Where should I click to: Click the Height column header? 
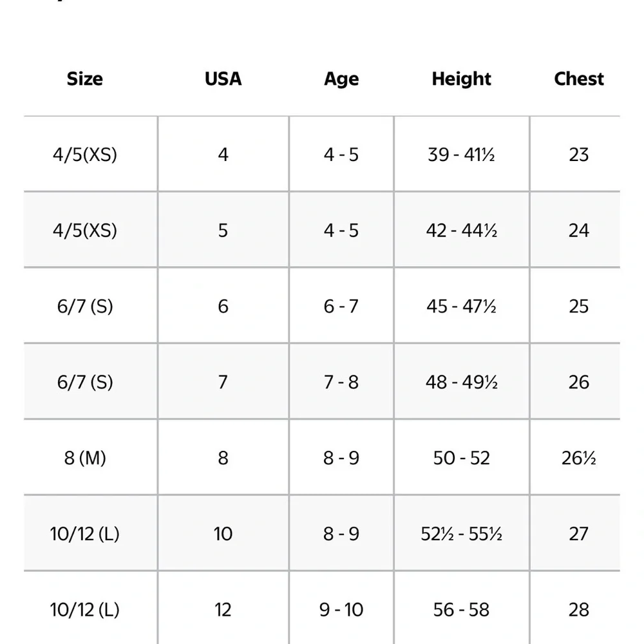(x=461, y=79)
